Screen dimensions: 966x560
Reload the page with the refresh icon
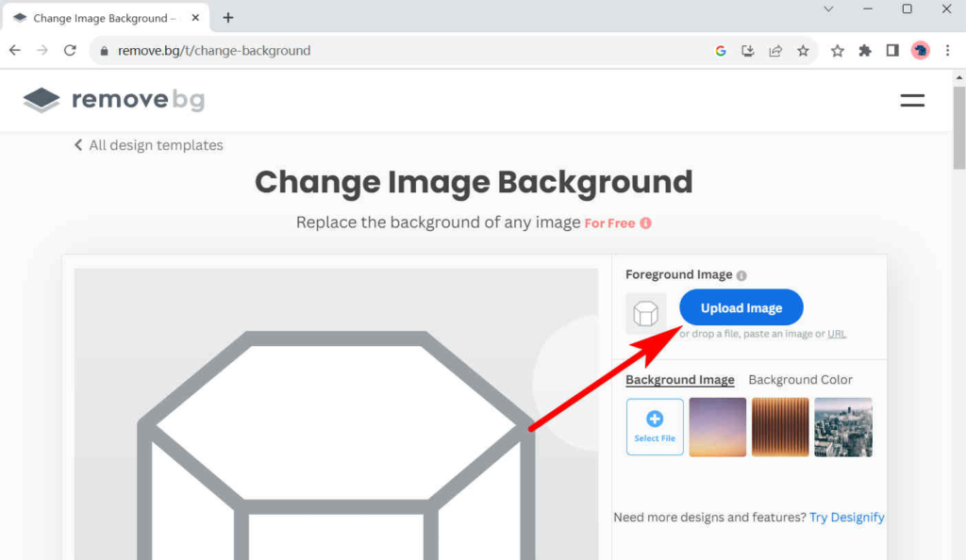[70, 50]
